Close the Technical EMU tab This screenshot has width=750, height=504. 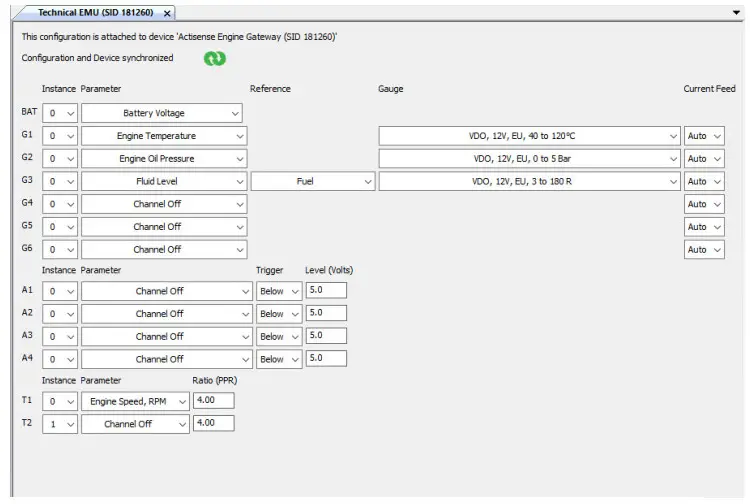167,13
